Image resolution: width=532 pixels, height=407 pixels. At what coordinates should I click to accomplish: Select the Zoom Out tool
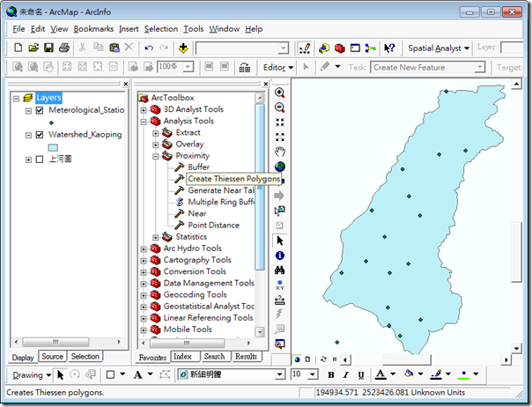point(279,107)
